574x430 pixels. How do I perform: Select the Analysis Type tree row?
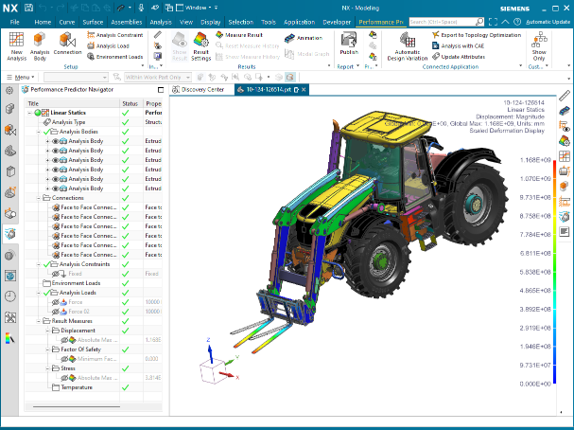point(93,122)
